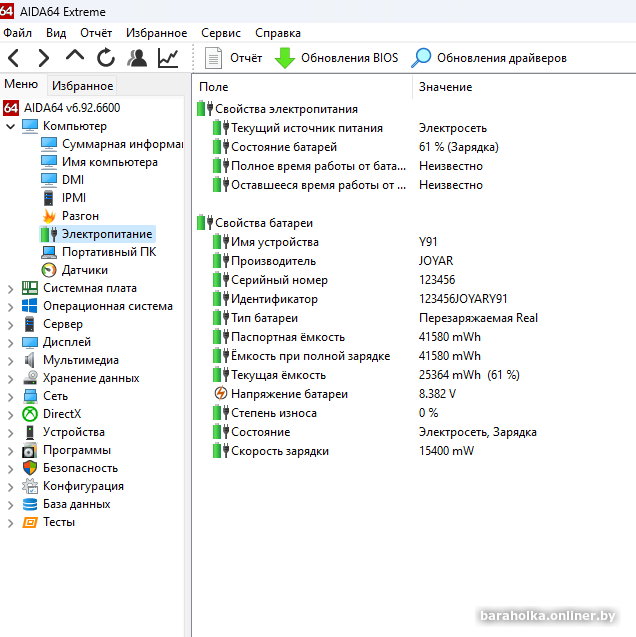The width and height of the screenshot is (636, 637).
Task: Click the Отчёт report document icon
Action: 213,58
